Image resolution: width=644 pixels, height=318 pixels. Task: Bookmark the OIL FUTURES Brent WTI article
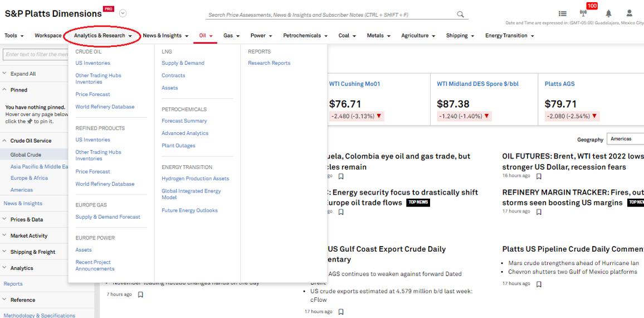click(539, 176)
